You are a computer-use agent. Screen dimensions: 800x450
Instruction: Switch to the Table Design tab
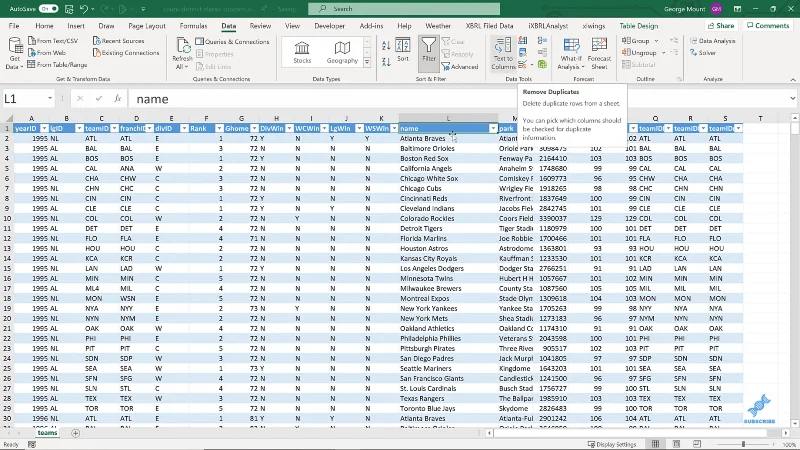pos(639,26)
